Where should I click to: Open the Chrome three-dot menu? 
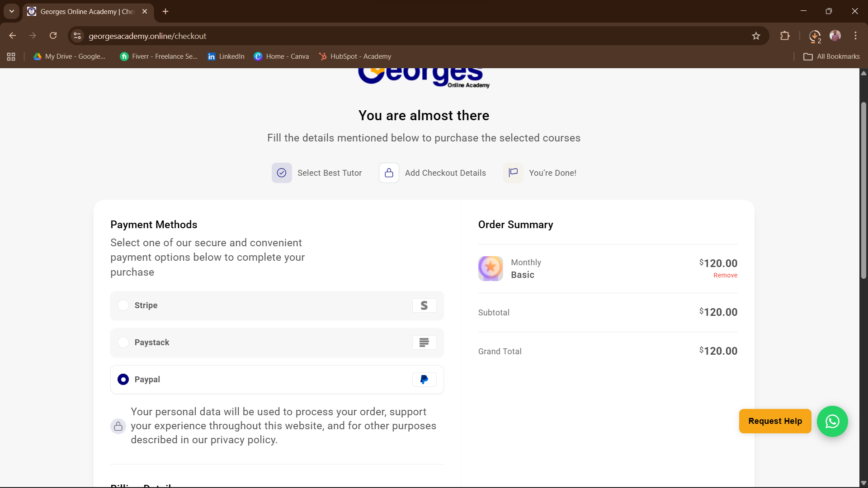coord(855,36)
